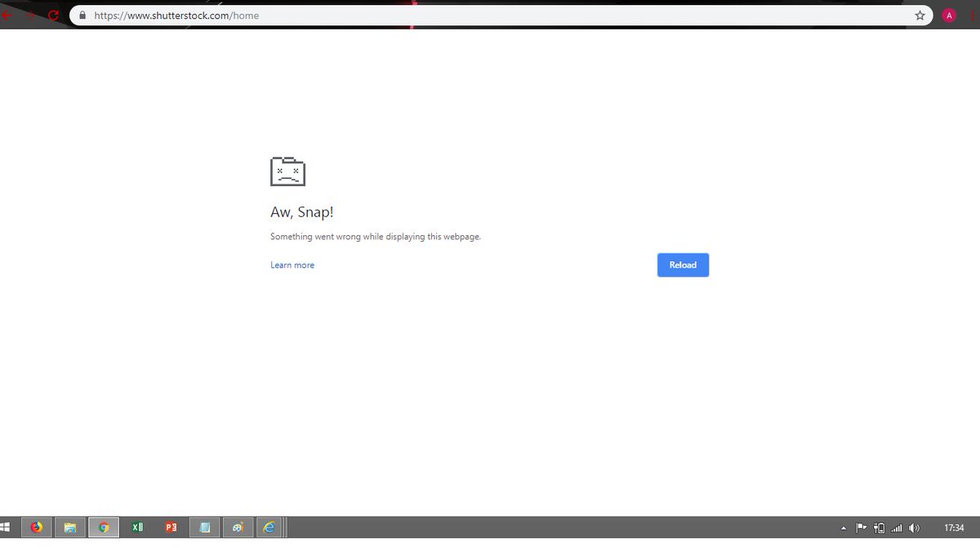Click the Action Center flag icon
The height and width of the screenshot is (547, 980).
coord(862,527)
